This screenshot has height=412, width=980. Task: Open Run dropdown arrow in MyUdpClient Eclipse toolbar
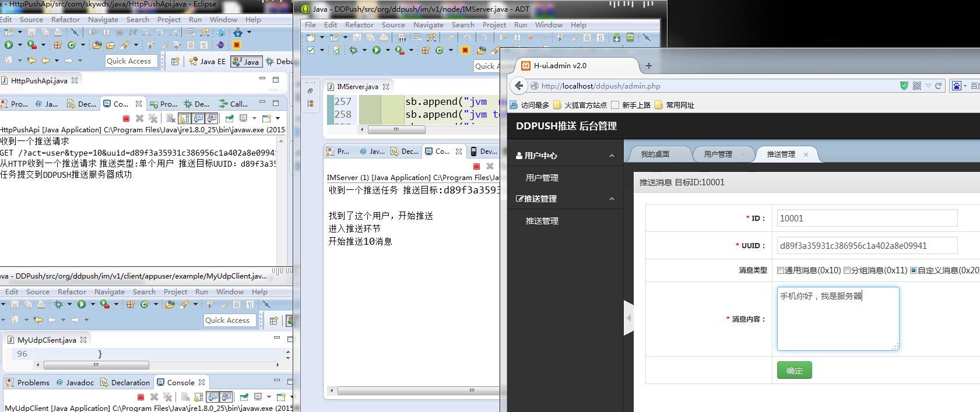(x=92, y=304)
